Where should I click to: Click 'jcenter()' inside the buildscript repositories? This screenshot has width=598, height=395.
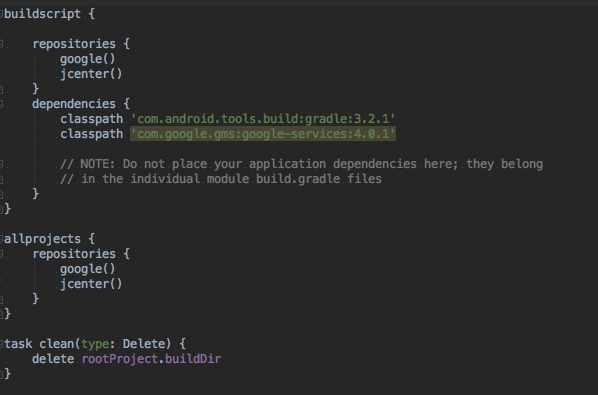pyautogui.click(x=91, y=74)
